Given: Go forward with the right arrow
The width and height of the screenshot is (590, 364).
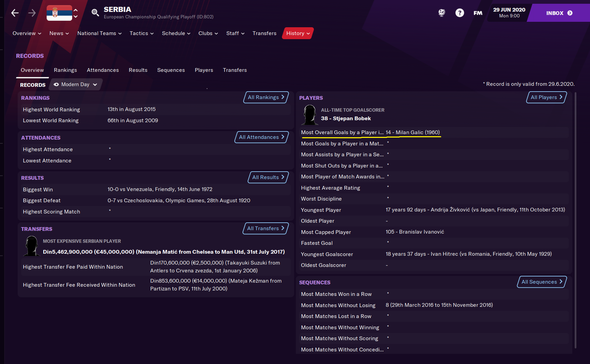Looking at the screenshot, I should [32, 13].
